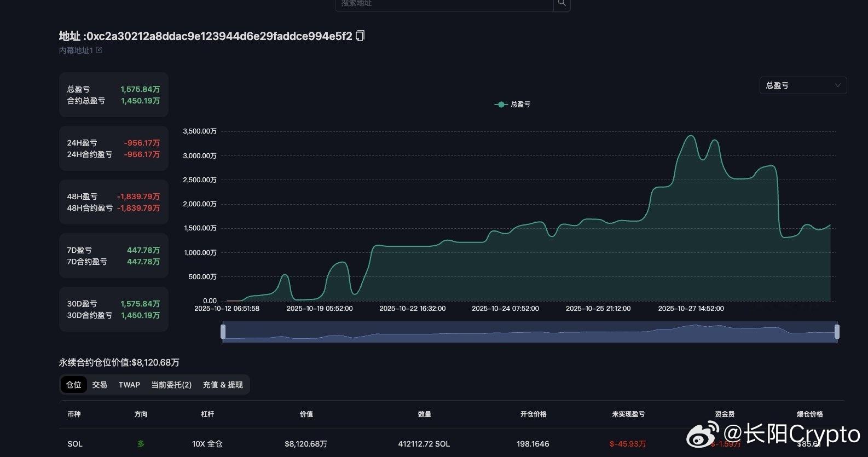Viewport: 868px width, 457px height.
Task: Click the SOL coin name in the position row
Action: [75, 444]
